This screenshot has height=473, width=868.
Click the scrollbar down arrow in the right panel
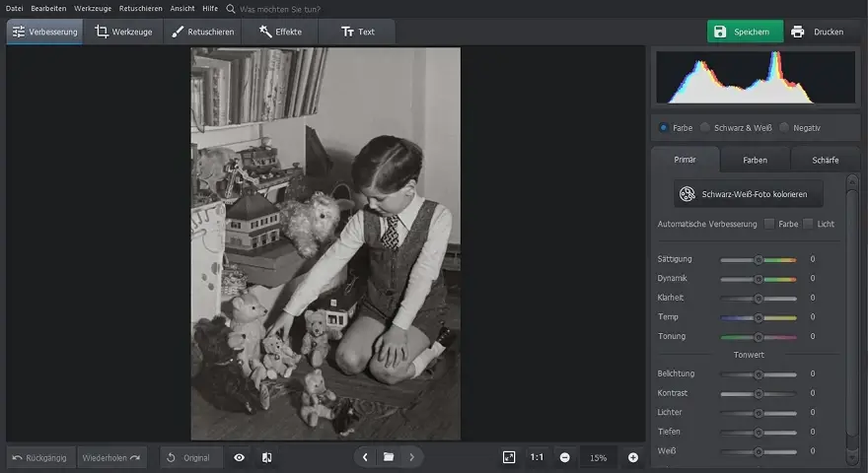852,458
